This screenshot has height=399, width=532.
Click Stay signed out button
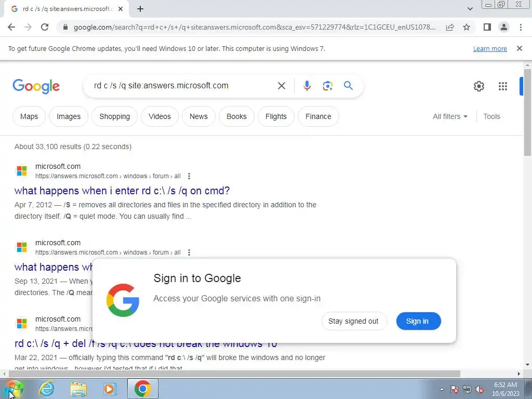click(x=354, y=321)
